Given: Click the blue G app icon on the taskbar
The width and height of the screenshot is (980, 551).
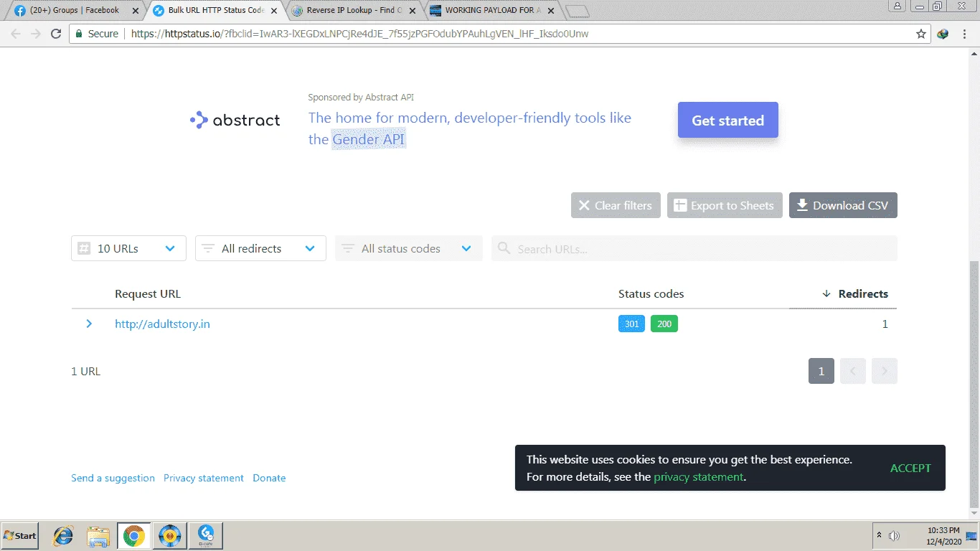Looking at the screenshot, I should click(206, 536).
